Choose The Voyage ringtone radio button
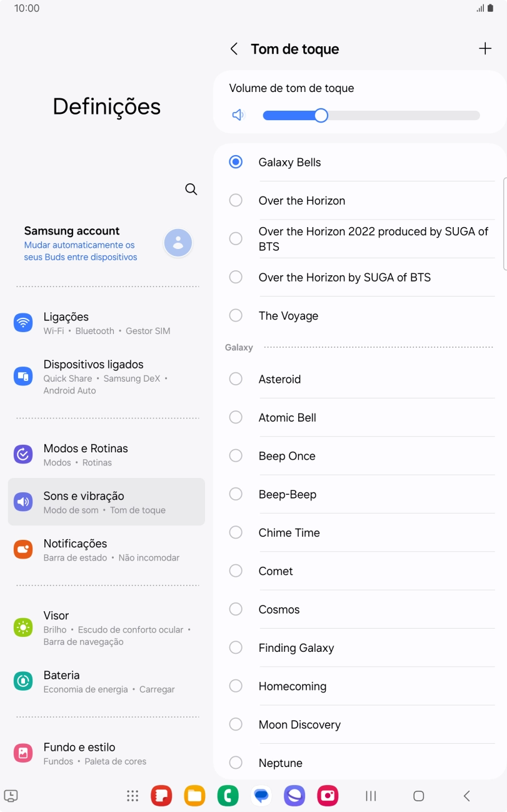 (236, 316)
